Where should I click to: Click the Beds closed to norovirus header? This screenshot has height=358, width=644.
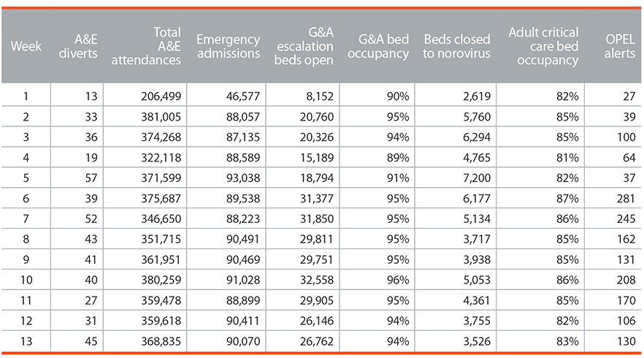[457, 46]
